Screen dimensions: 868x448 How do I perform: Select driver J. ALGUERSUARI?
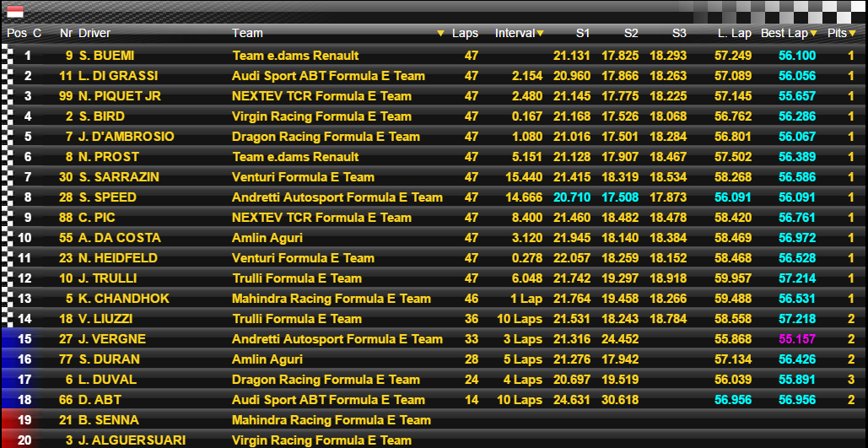point(132,440)
